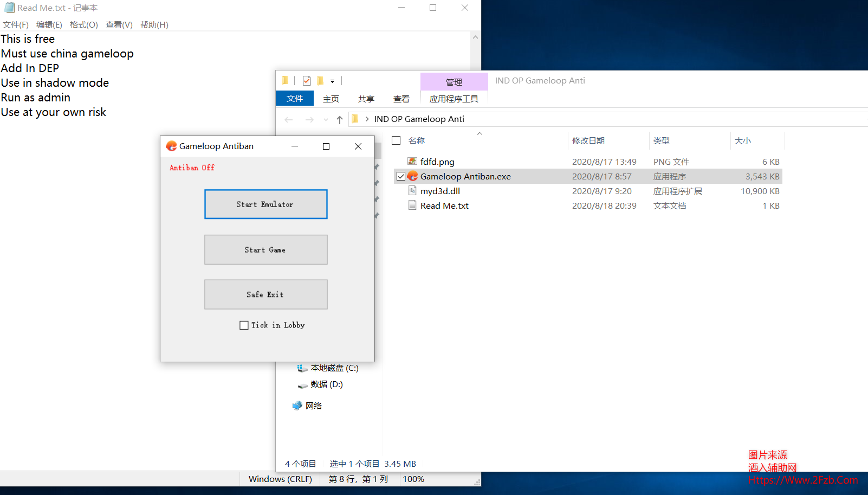Click Explorer title bar folder icon
Screen dimensions: 868x495
(x=286, y=81)
